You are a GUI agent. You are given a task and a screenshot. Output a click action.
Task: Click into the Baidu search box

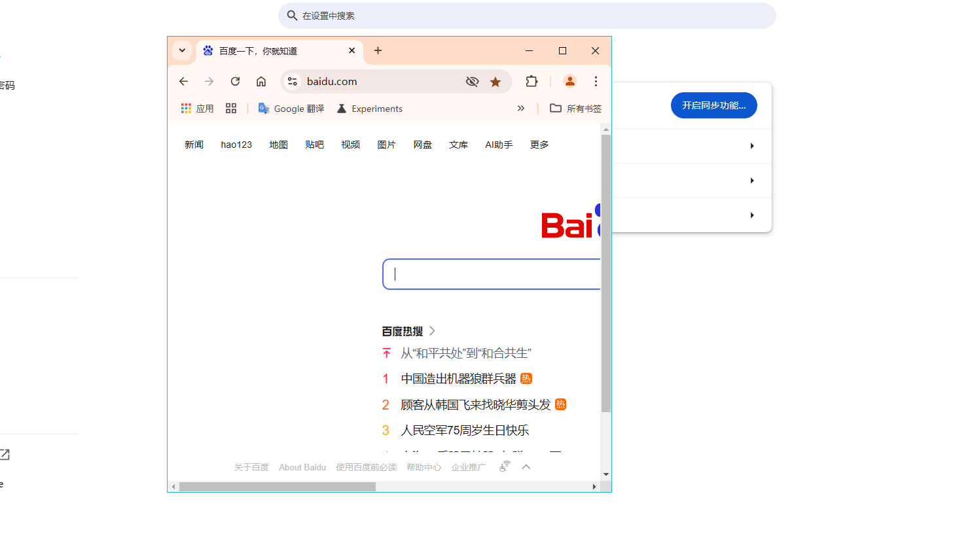492,274
